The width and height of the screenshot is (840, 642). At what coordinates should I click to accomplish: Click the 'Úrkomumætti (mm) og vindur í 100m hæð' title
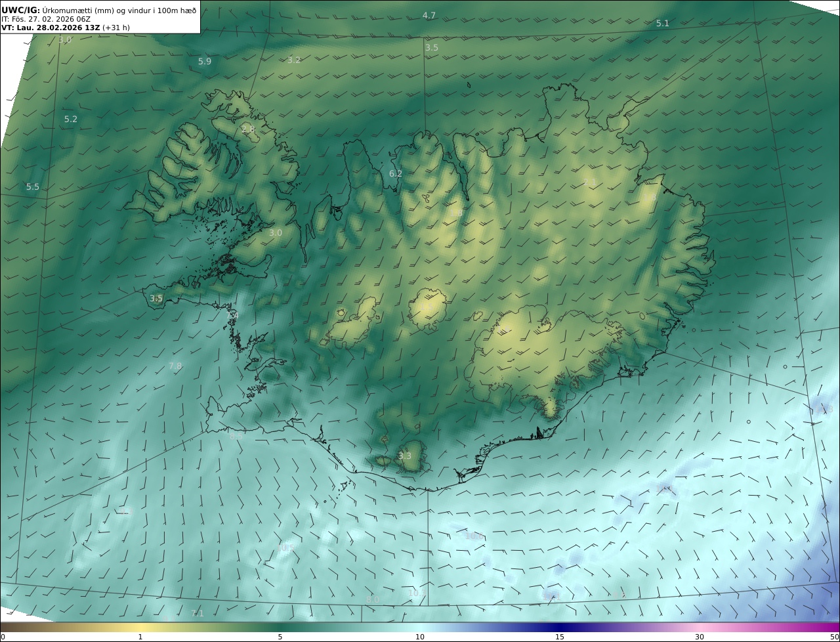(119, 10)
